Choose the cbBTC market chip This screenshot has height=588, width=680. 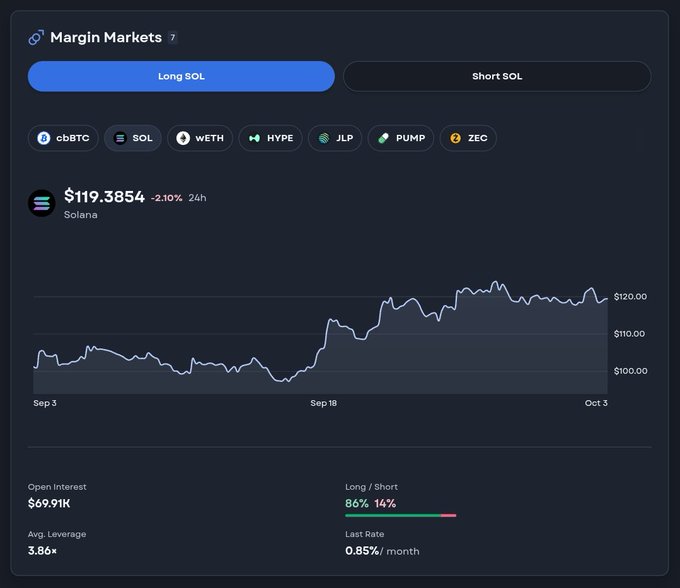pos(63,138)
